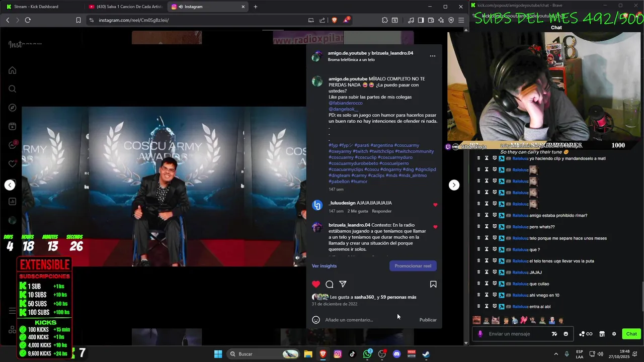Image resolution: width=644 pixels, height=362 pixels.
Task: Open Instagram Messages sidebar icon
Action: 13,145
